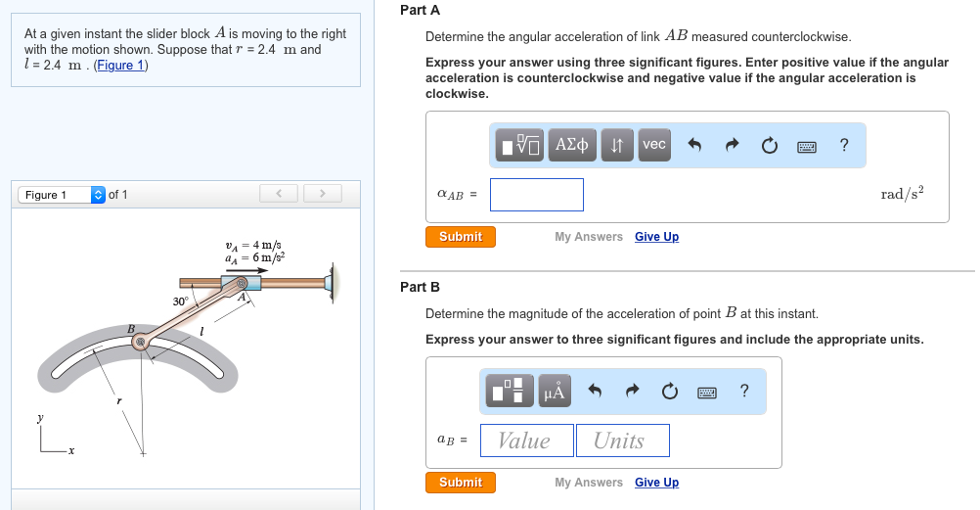Click the alpha AB answer input box
980x510 pixels.
click(537, 195)
